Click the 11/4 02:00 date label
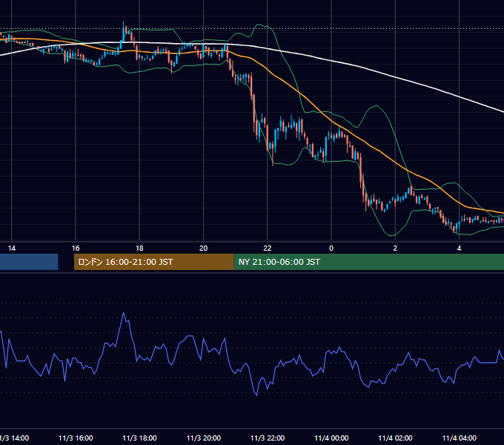 pyautogui.click(x=395, y=438)
